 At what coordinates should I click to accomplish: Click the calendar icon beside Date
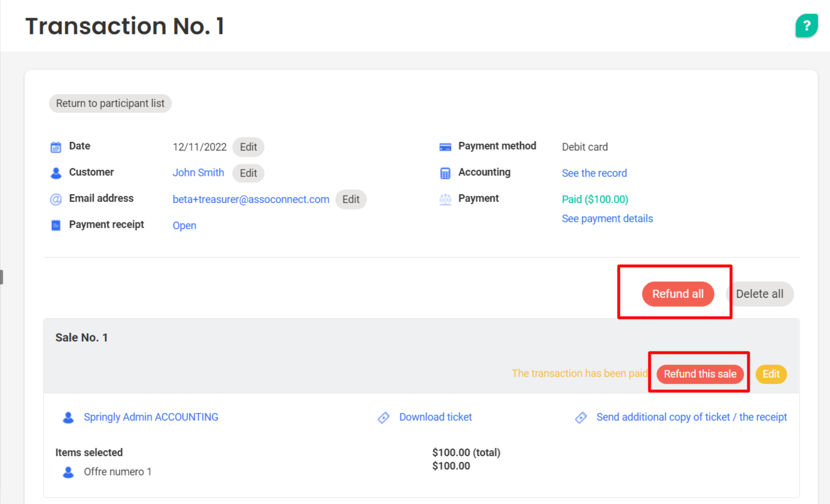click(56, 147)
